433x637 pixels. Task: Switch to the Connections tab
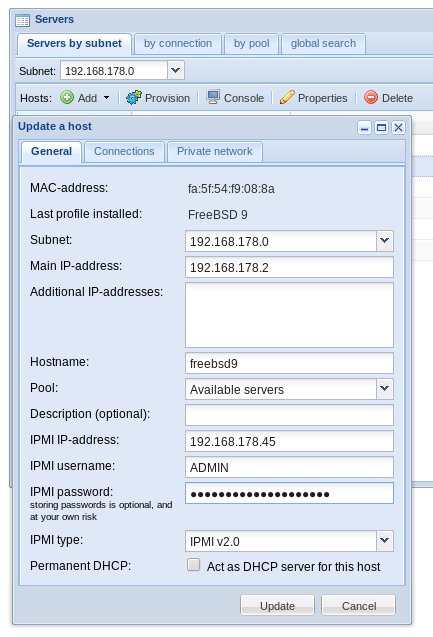coord(124,152)
